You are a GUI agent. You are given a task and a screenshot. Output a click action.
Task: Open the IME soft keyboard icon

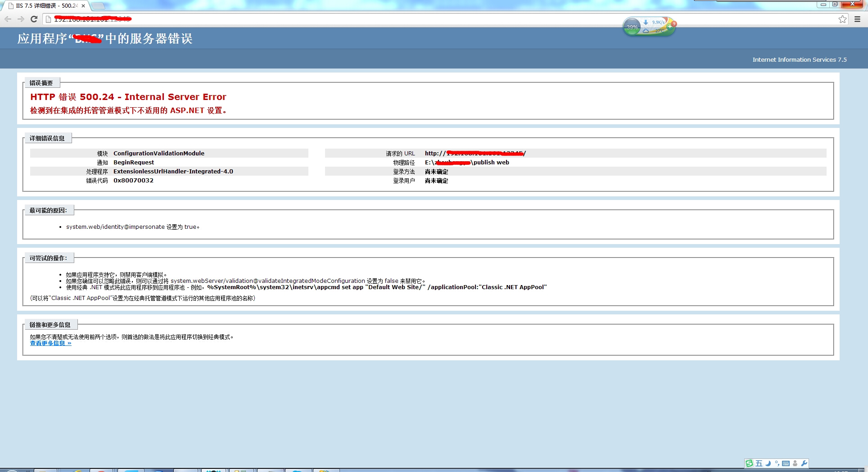pos(786,463)
